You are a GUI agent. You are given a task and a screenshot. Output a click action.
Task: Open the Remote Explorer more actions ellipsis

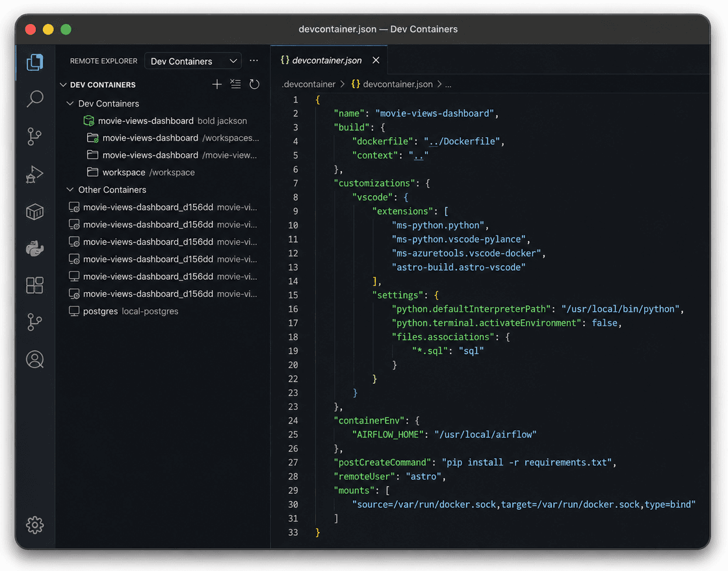coord(253,61)
